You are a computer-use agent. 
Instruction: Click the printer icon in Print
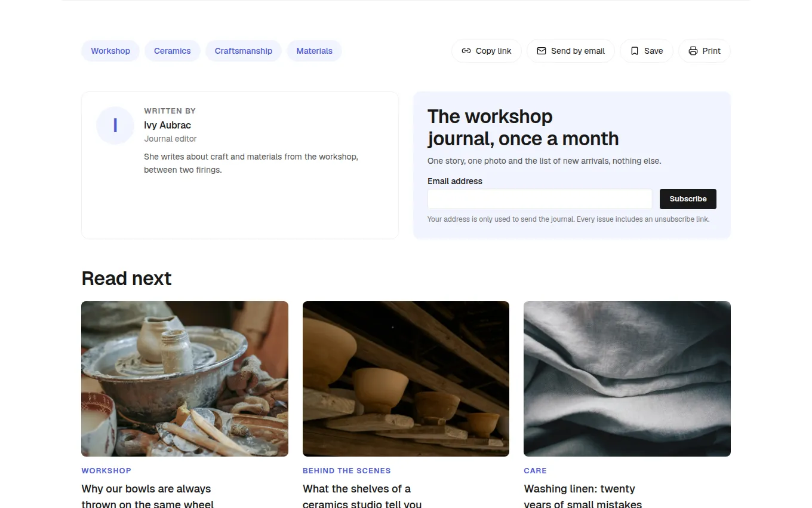693,51
